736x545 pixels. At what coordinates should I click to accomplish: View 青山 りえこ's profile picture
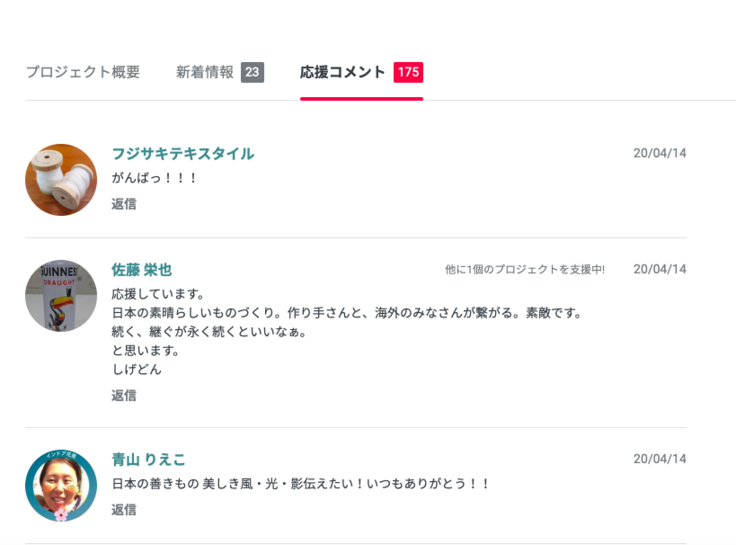pyautogui.click(x=61, y=485)
